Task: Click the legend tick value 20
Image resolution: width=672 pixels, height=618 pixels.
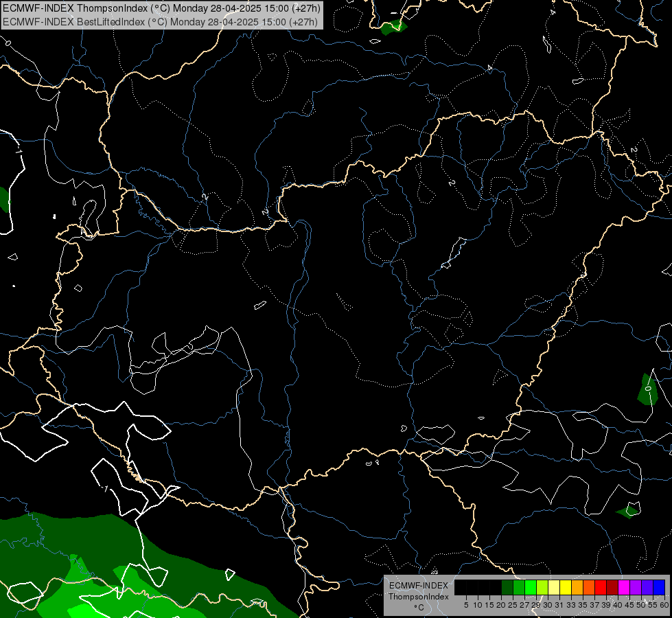Action: coord(501,605)
